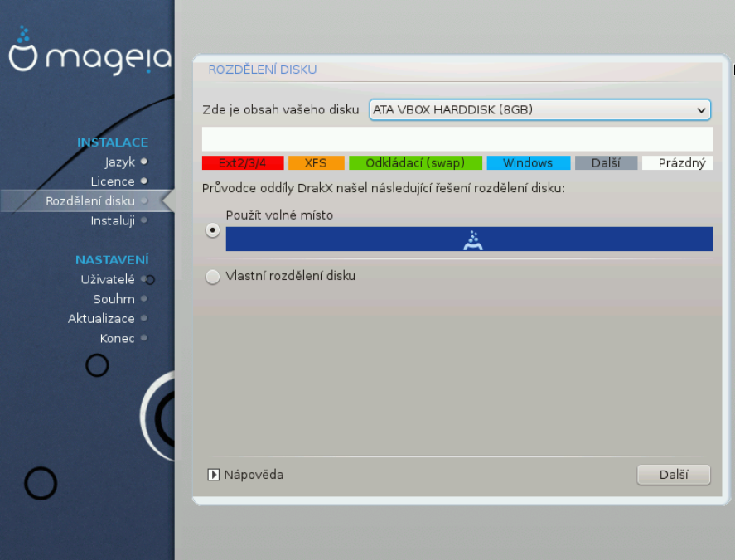This screenshot has height=560, width=735.
Task: Click the Mageia icon on the disk bar
Action: click(473, 241)
